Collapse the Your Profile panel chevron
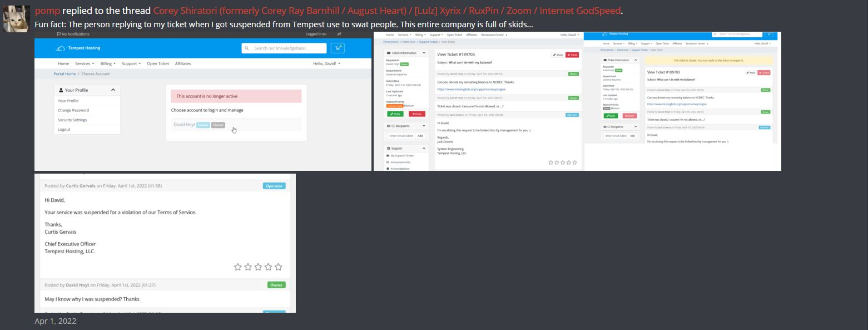The height and width of the screenshot is (330, 868). click(113, 90)
